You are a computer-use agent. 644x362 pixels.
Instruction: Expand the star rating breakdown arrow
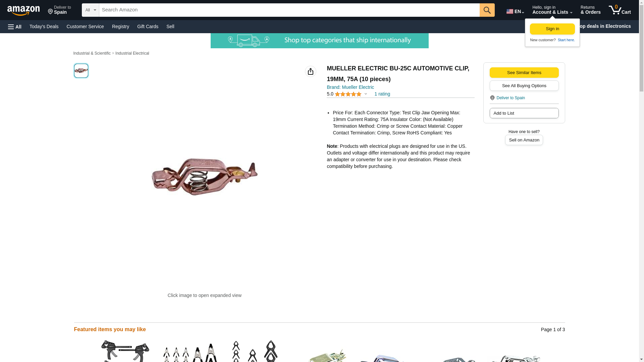click(366, 94)
